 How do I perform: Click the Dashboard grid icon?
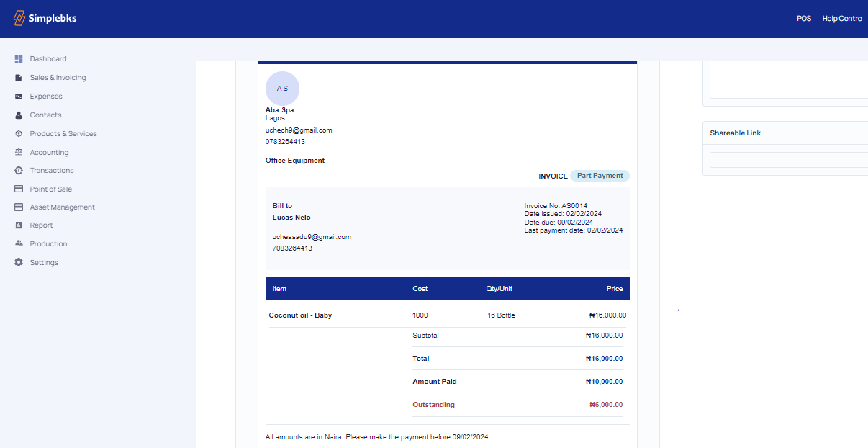19,59
